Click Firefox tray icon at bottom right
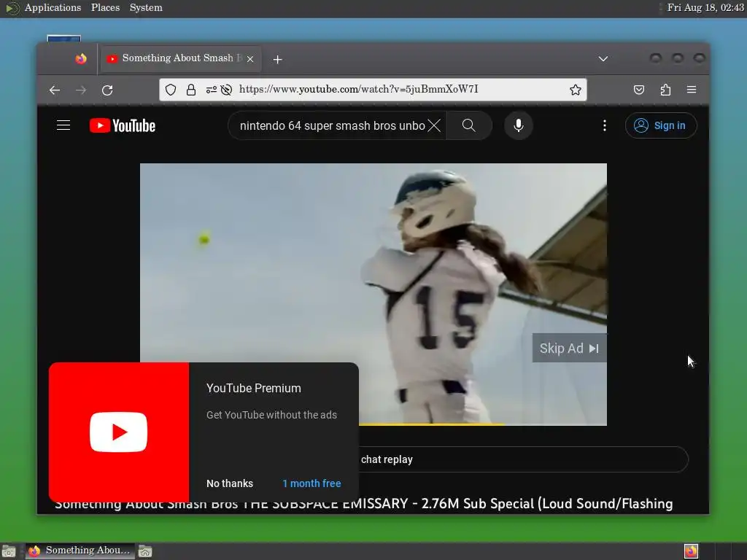Image resolution: width=747 pixels, height=560 pixels. (x=691, y=551)
